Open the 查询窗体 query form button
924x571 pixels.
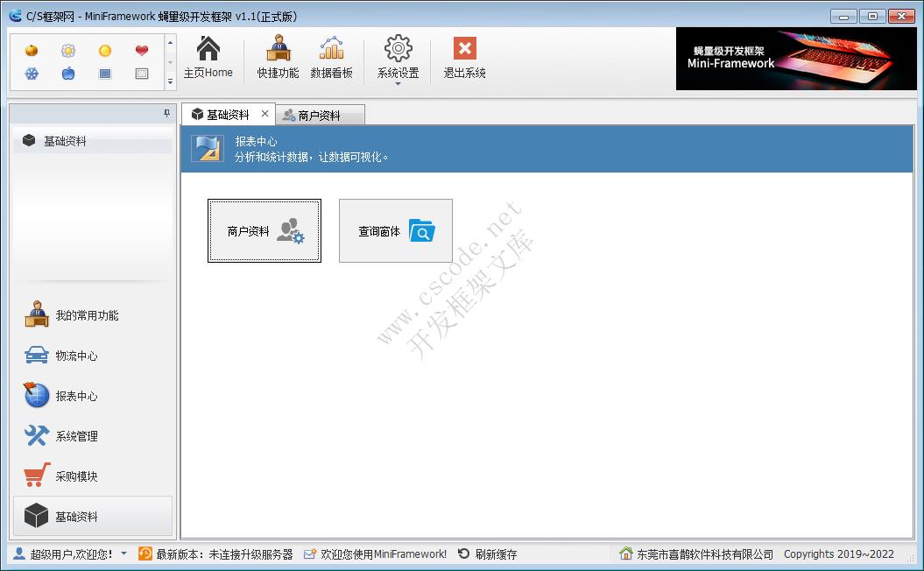click(395, 230)
